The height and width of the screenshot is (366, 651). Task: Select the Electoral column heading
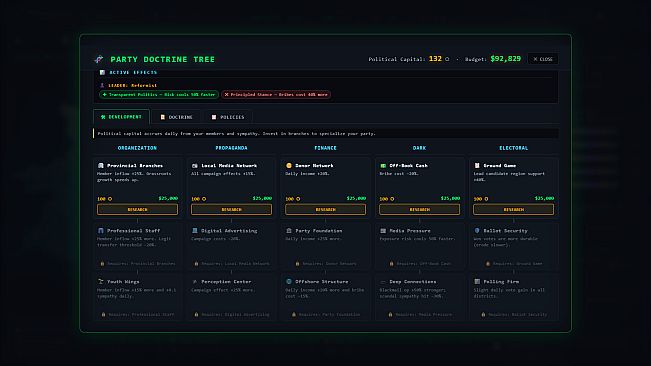click(514, 148)
